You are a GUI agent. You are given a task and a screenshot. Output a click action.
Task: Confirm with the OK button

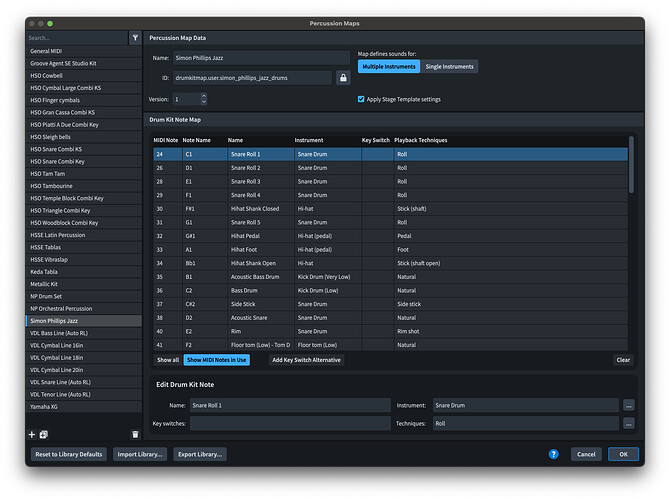pos(623,454)
